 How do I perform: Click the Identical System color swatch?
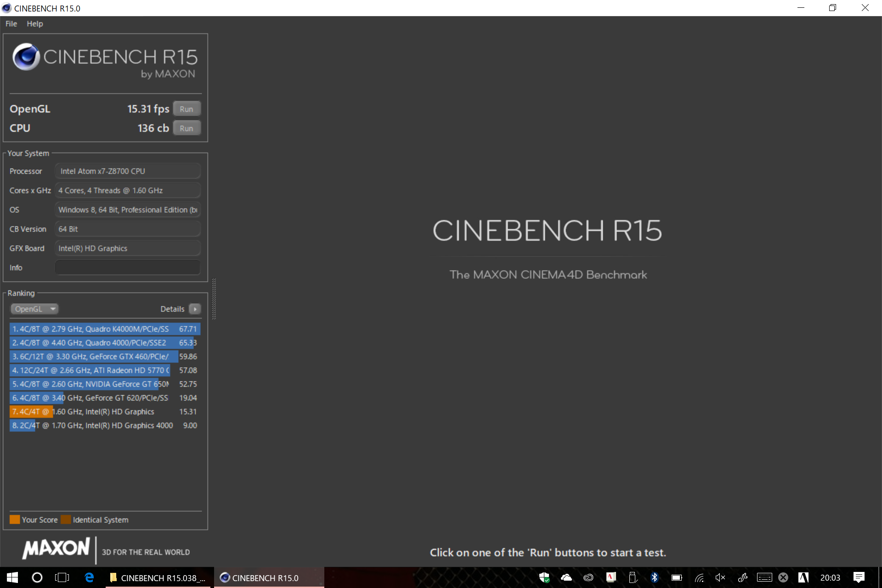pos(66,520)
